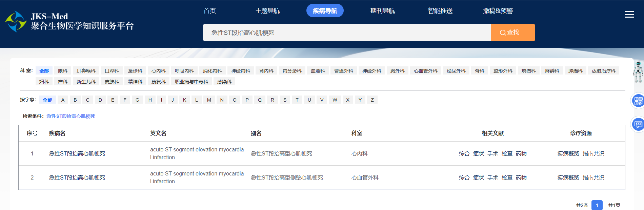
Task: Go to the 智能推送 menu item
Action: tap(440, 11)
